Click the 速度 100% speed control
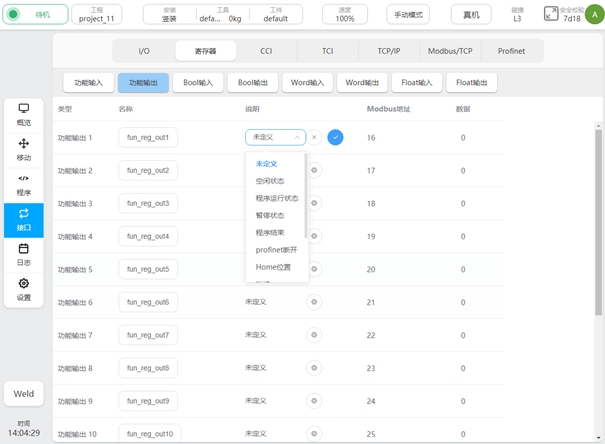The image size is (605, 444). coord(344,15)
